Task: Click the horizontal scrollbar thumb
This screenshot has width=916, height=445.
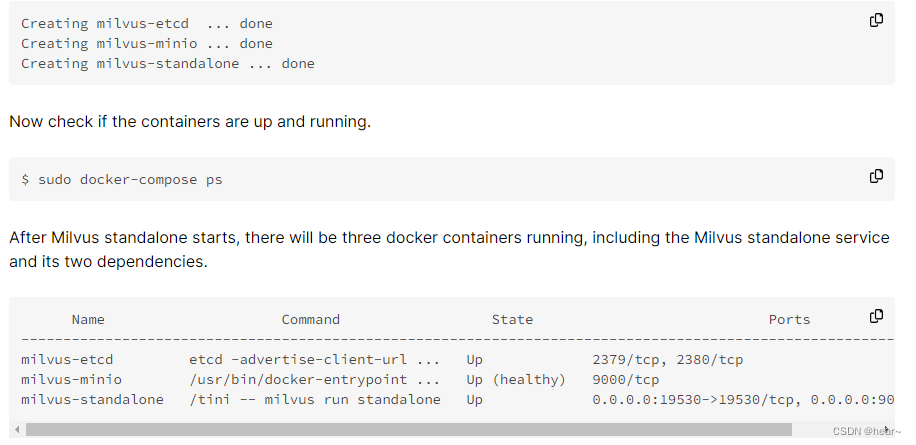Action: coord(408,430)
